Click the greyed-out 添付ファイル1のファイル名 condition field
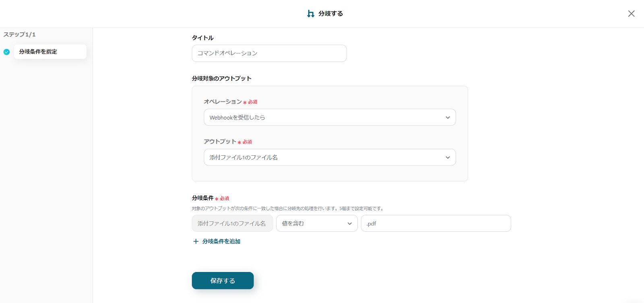The image size is (644, 303). [232, 224]
